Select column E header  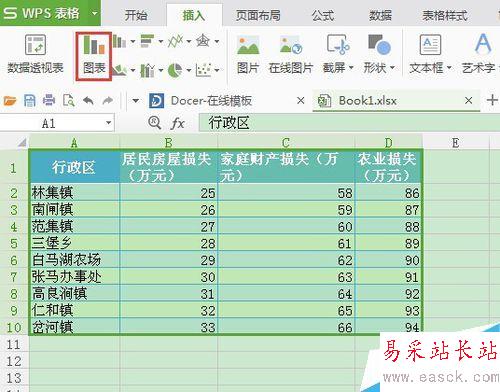click(x=455, y=143)
